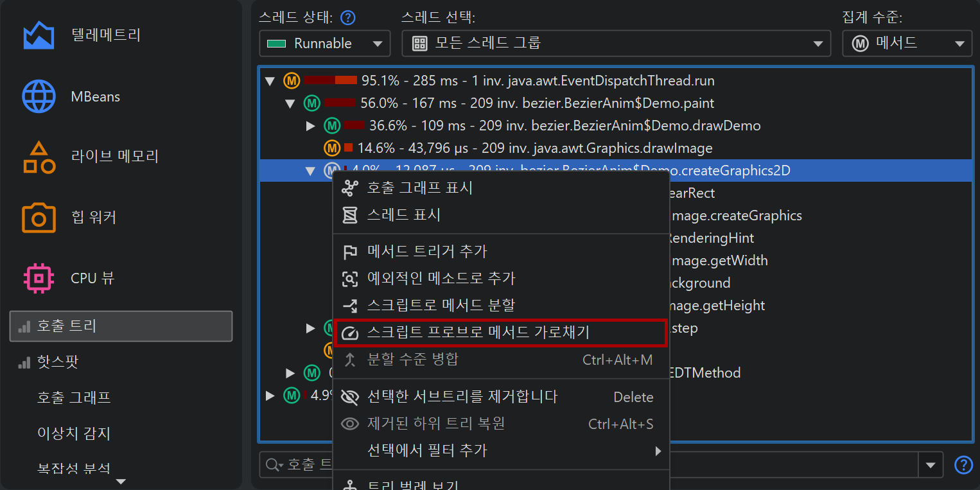Image resolution: width=980 pixels, height=490 pixels.
Task: Expand the node on the row ending in .step
Action: pos(311,328)
